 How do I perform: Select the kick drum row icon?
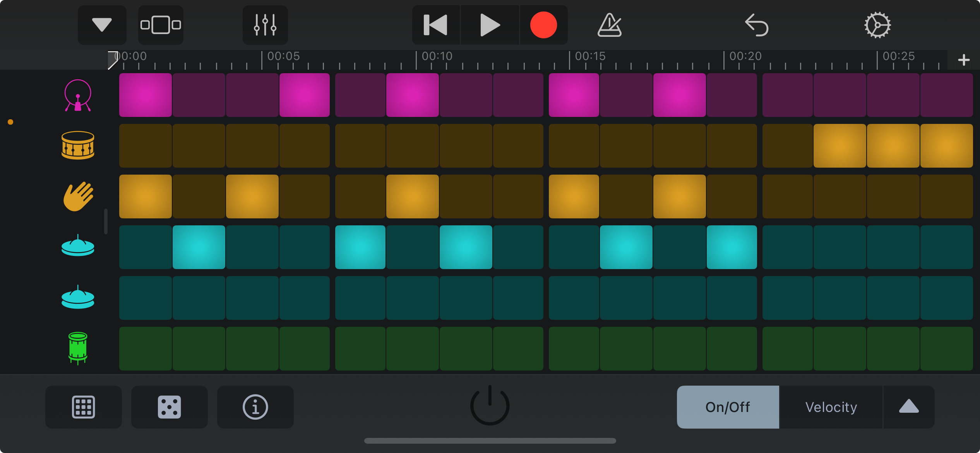click(x=78, y=95)
